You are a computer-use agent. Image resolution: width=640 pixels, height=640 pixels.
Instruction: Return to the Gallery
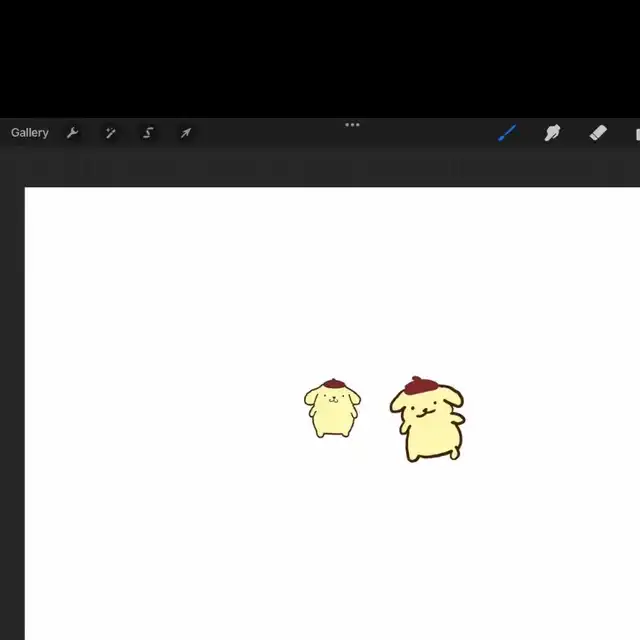(29, 132)
